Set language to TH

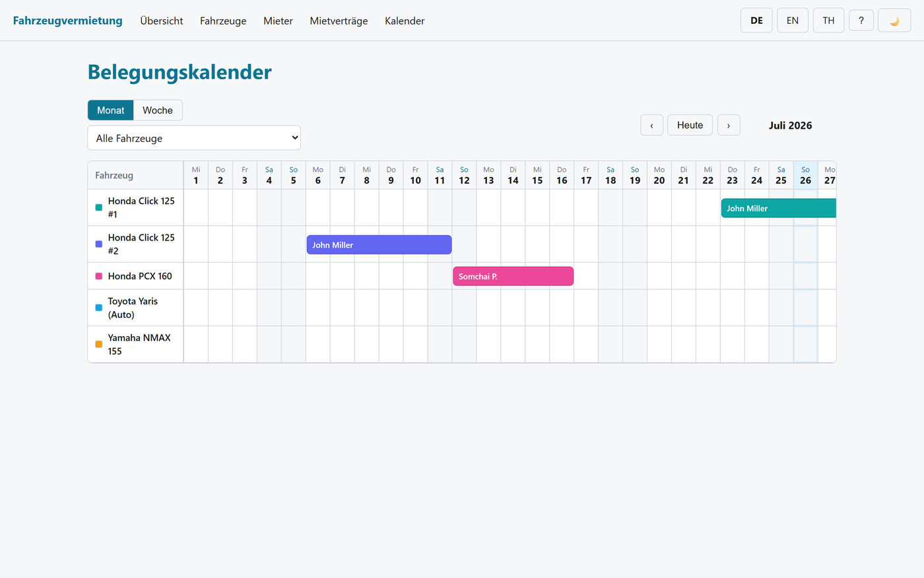pos(828,20)
